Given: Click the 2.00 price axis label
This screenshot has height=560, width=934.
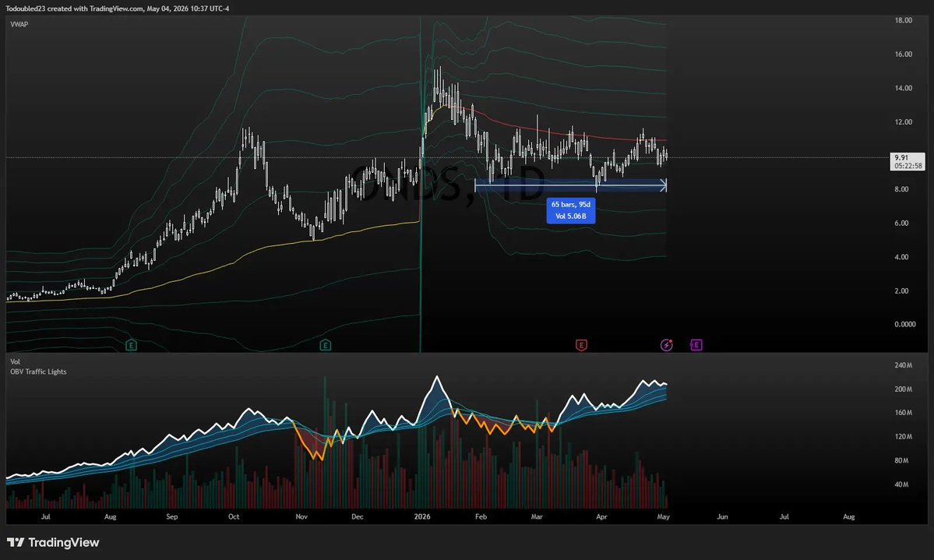Looking at the screenshot, I should coord(901,291).
